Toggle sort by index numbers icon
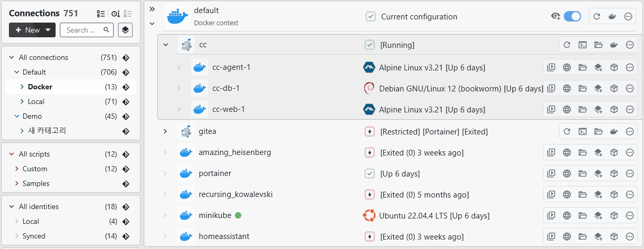The width and height of the screenshot is (644, 249). 101,14
